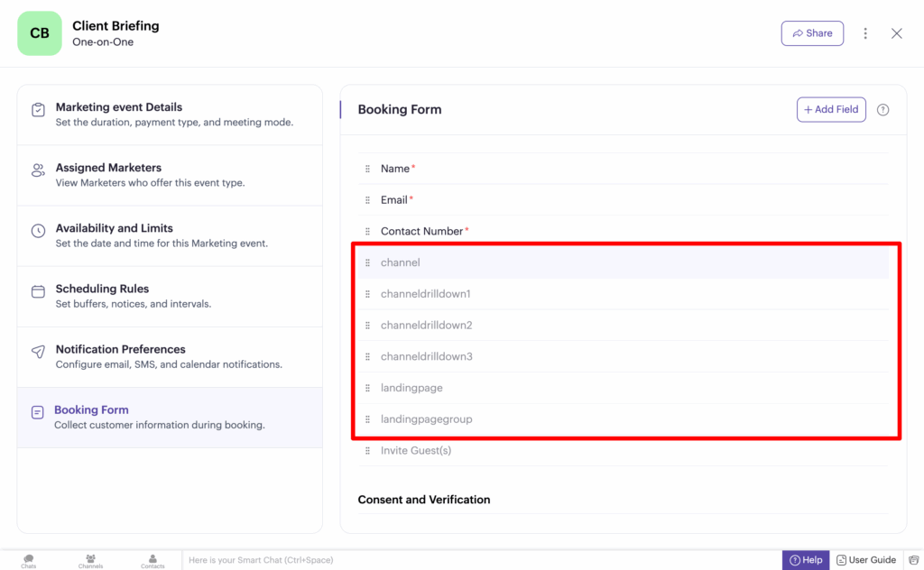Click the Add Field button

click(831, 110)
